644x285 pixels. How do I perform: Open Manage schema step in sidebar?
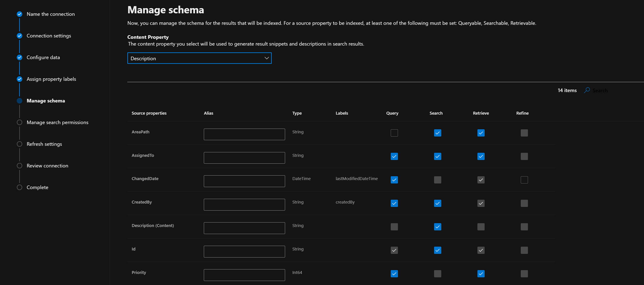point(46,101)
